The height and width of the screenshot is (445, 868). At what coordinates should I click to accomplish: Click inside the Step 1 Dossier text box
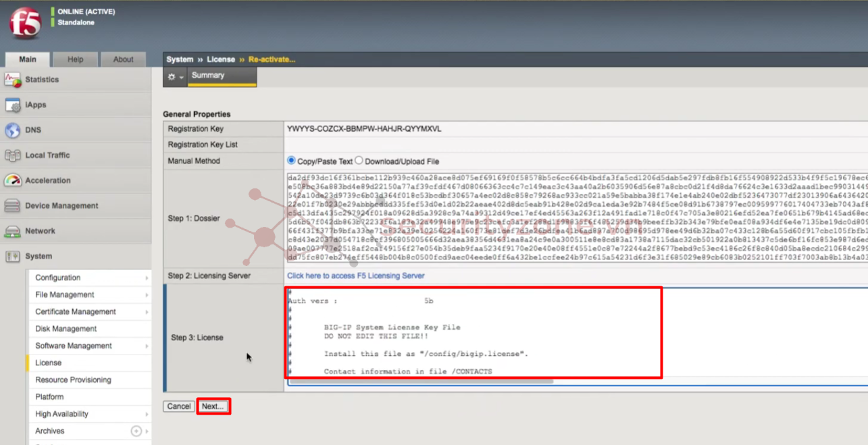(578, 218)
